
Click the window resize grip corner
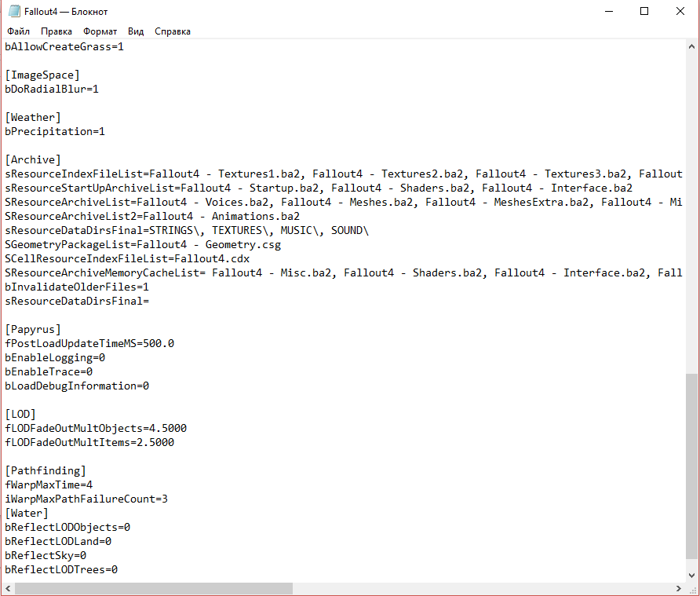(x=692, y=589)
